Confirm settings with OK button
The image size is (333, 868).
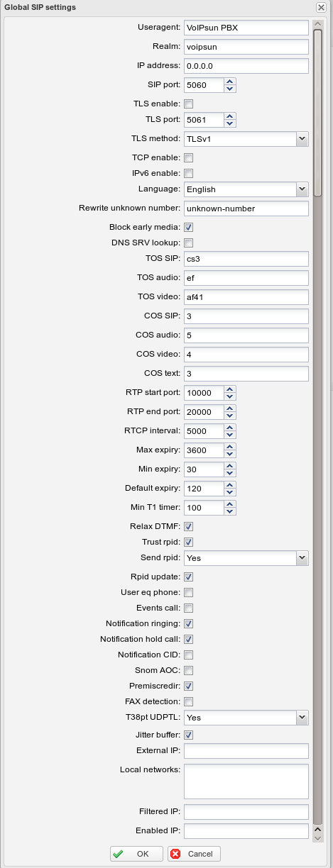(136, 854)
